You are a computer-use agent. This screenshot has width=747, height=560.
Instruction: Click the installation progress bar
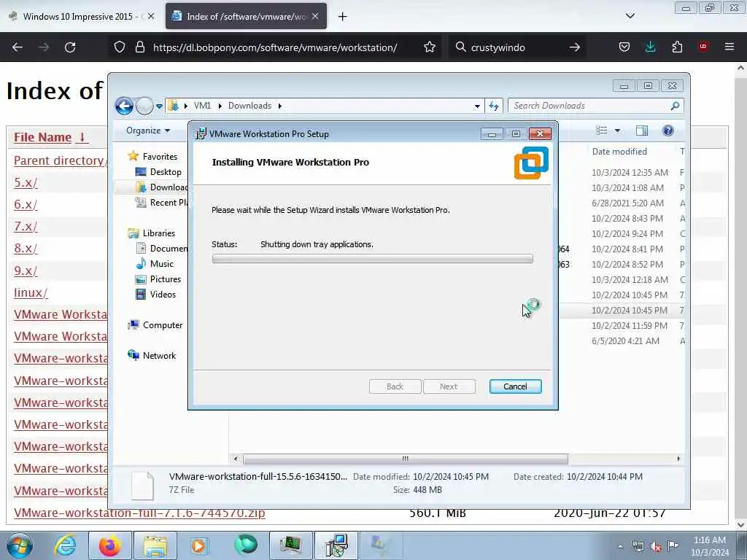tap(373, 259)
